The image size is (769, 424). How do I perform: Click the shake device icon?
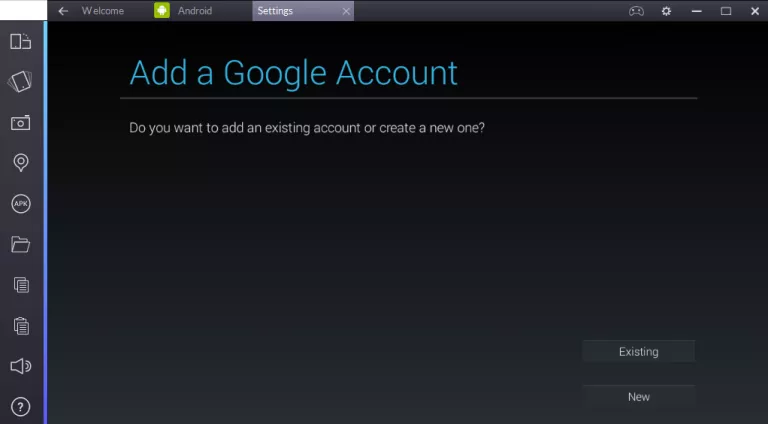pos(20,81)
